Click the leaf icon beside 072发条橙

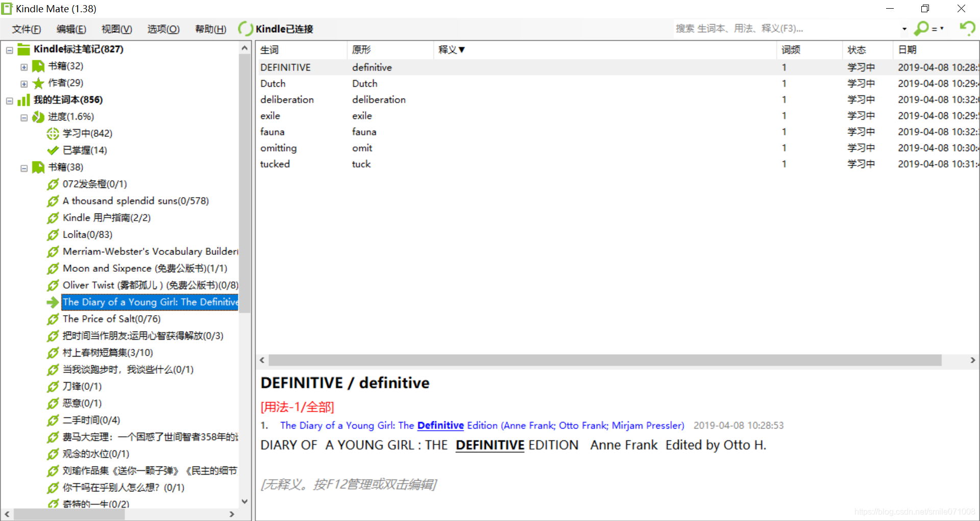(x=53, y=184)
